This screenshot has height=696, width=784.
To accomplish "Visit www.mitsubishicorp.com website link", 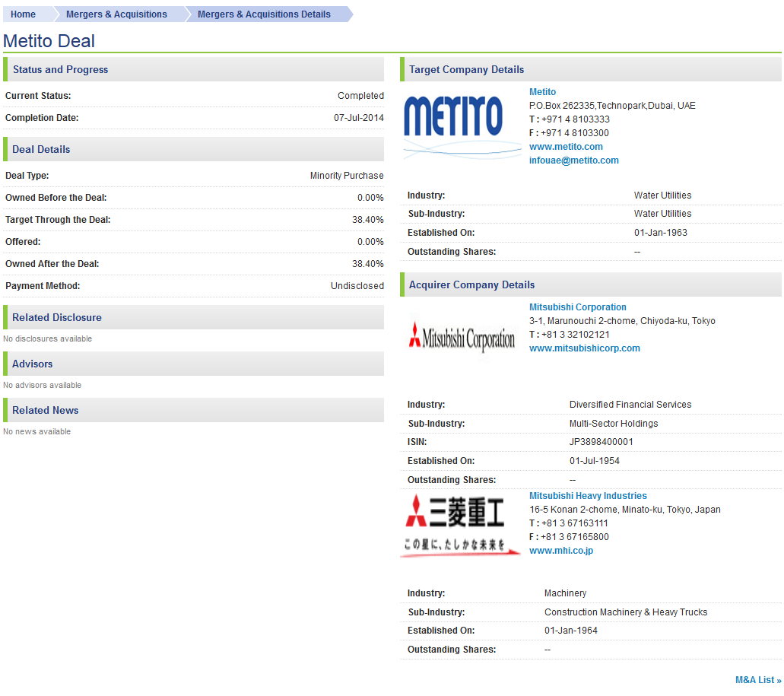I will click(x=585, y=348).
